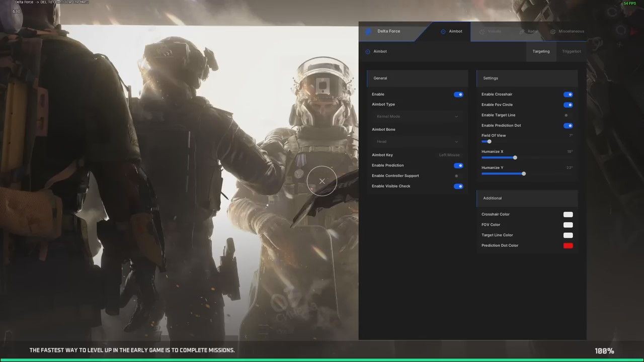The height and width of the screenshot is (362, 644).
Task: Toggle Enable Visible Check switch
Action: 458,186
